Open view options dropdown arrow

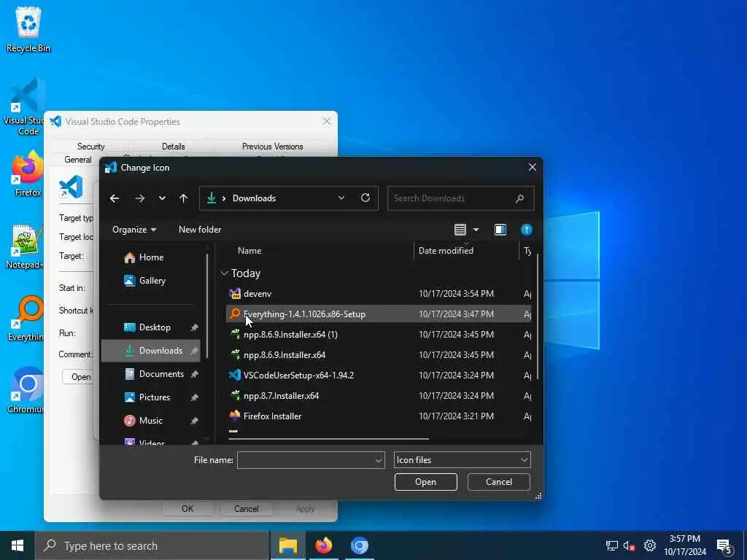coord(476,230)
